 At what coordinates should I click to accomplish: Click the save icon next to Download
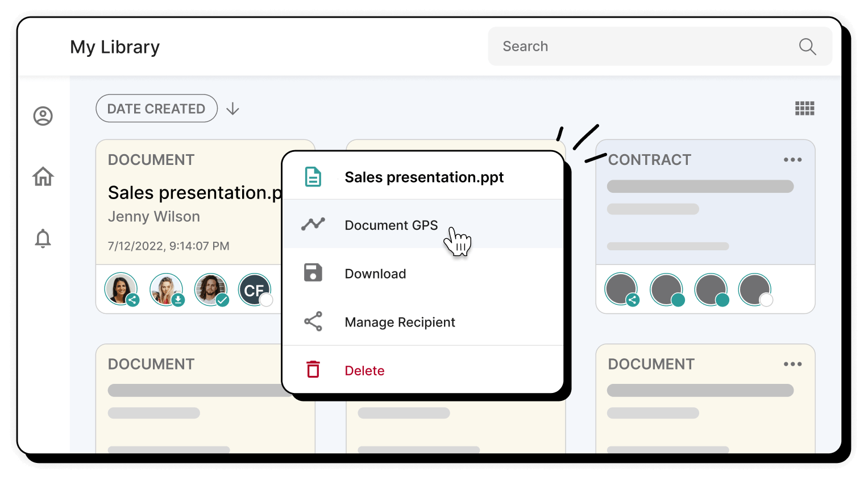coord(313,273)
